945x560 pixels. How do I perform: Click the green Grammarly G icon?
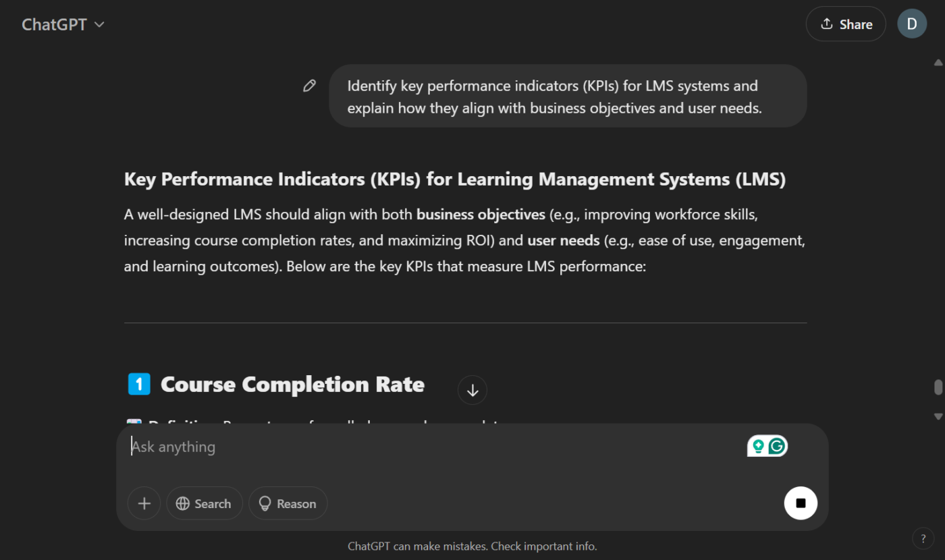(777, 446)
